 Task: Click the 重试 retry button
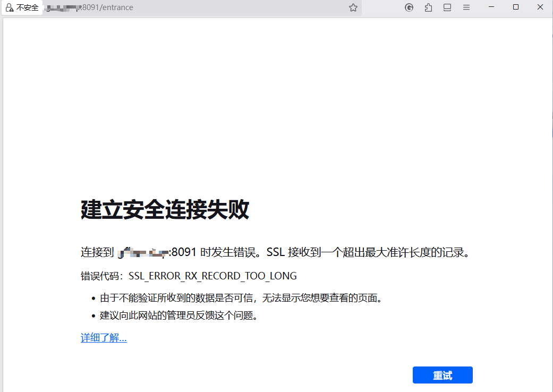(443, 375)
